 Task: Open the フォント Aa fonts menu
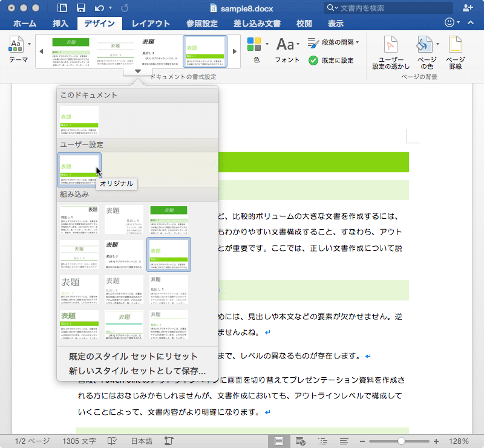tap(285, 44)
